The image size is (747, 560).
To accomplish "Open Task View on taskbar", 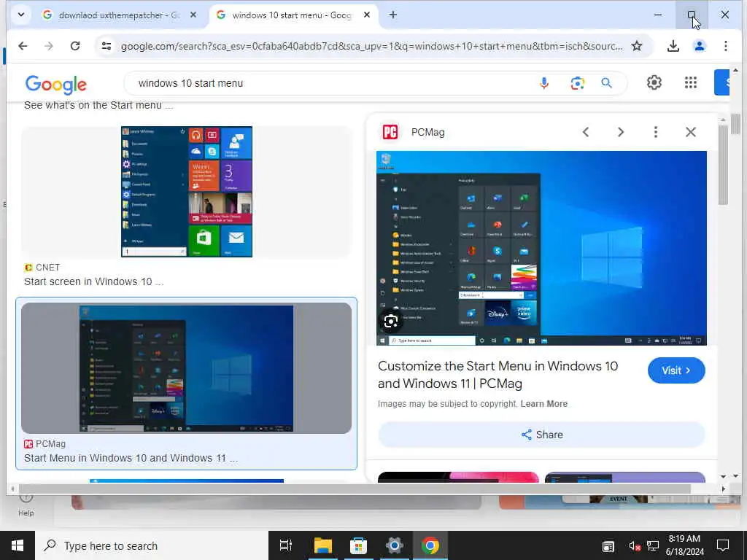I will tap(285, 545).
